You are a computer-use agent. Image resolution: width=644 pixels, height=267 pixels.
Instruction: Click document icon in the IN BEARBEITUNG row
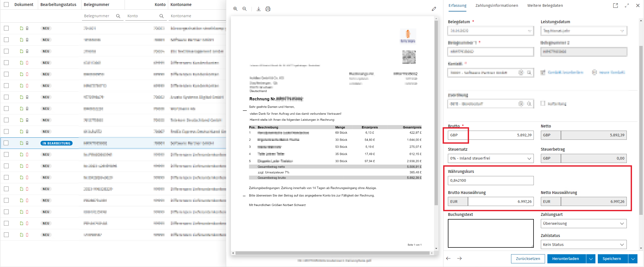point(22,143)
